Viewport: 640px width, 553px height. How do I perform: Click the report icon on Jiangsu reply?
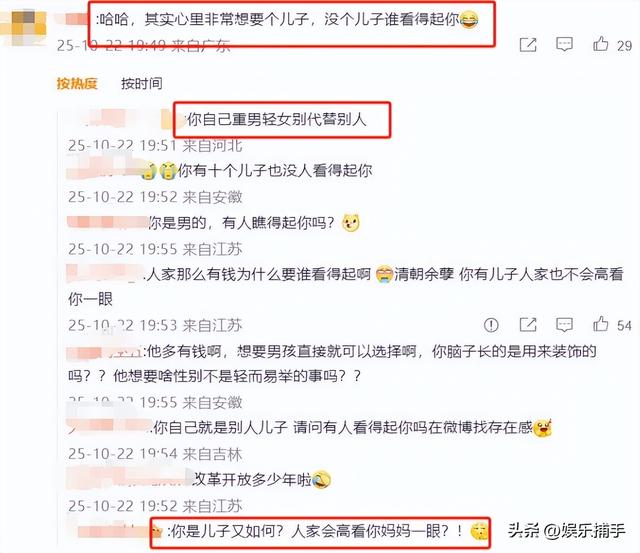click(491, 325)
